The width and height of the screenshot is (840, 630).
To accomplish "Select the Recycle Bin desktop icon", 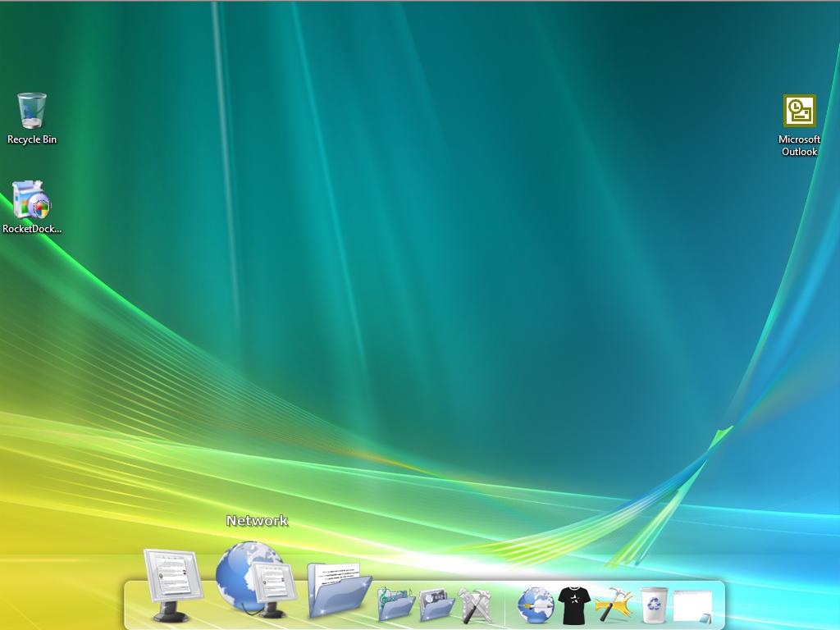I will (31, 111).
